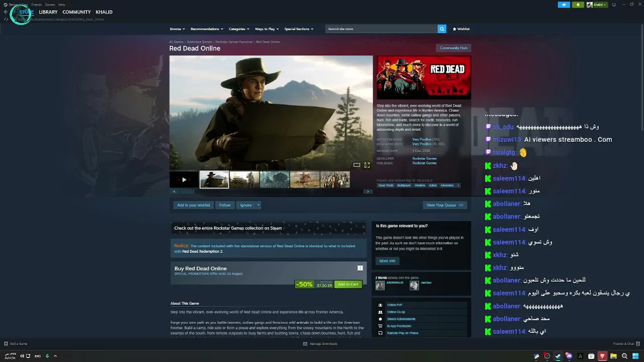Screen dimensions: 644x362
Task: Expand the Ignore options arrow
Action: pos(258,205)
